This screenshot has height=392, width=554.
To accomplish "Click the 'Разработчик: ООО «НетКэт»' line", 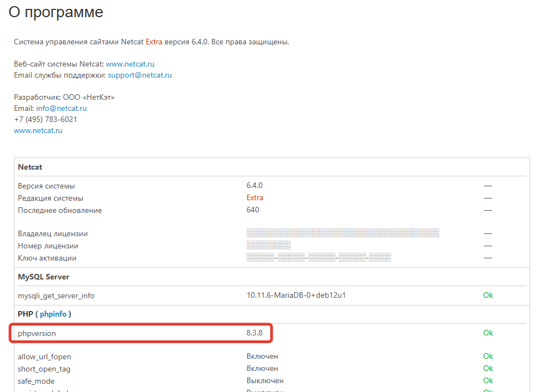I will 64,98.
